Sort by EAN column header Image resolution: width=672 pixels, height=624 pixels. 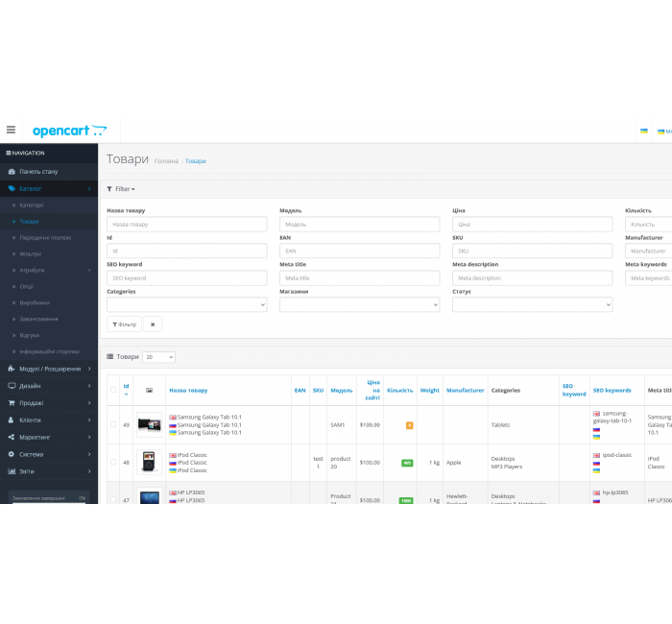(300, 391)
